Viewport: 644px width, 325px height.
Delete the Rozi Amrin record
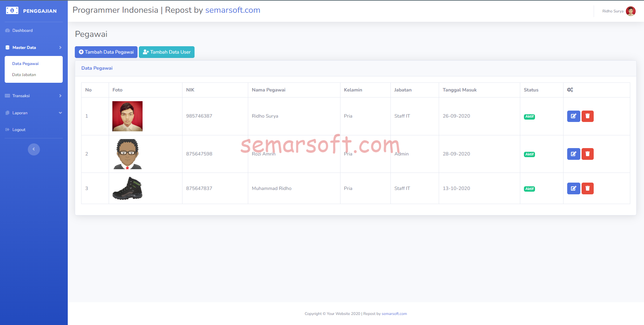tap(587, 154)
